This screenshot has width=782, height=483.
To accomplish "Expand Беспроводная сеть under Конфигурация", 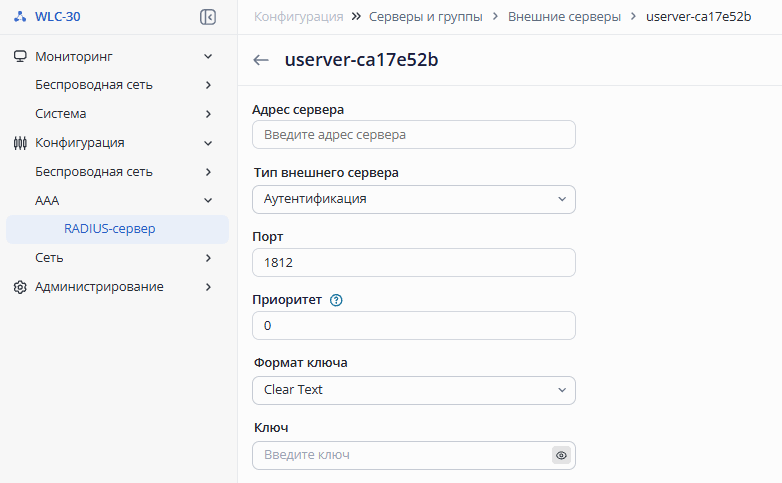I will pyautogui.click(x=208, y=172).
